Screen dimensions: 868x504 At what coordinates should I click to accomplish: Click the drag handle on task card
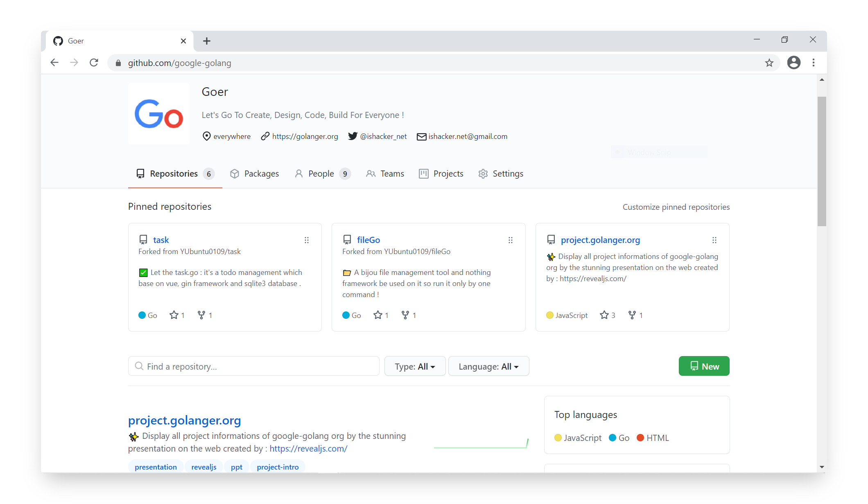[x=307, y=240]
